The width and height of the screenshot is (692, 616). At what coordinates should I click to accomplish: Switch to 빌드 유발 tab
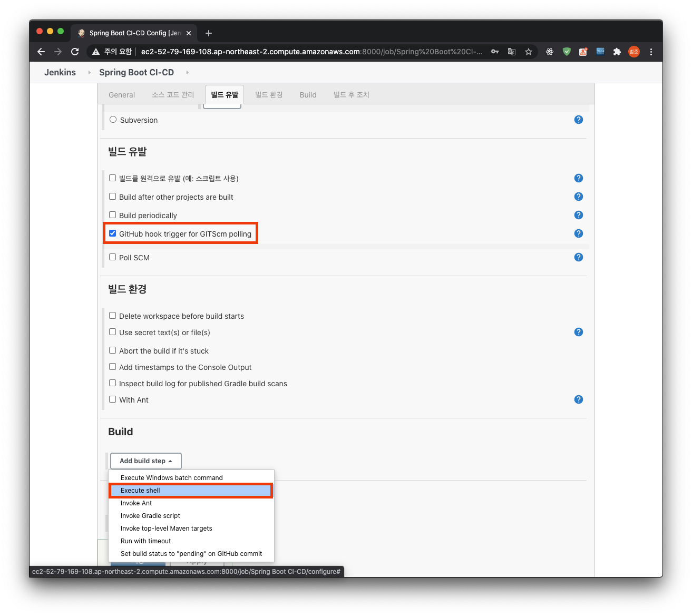point(225,95)
